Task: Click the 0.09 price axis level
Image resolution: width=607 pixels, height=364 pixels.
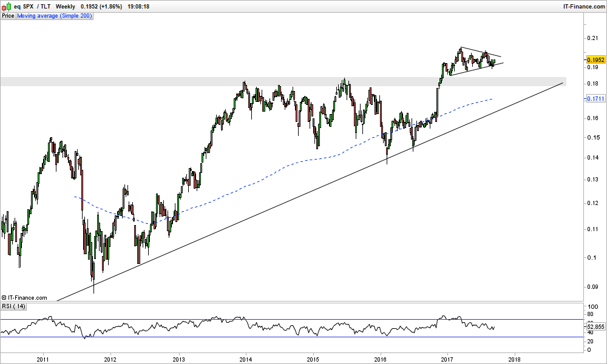Action: click(592, 286)
